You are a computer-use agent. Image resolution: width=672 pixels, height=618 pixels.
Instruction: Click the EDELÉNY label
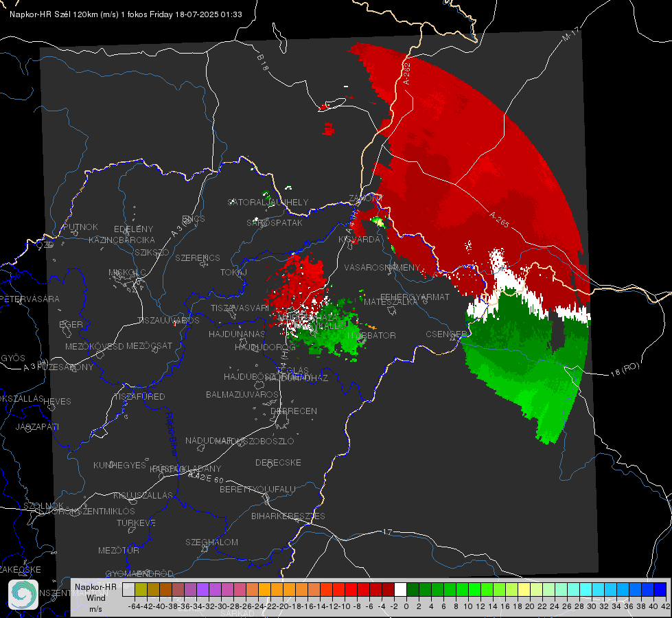click(133, 229)
